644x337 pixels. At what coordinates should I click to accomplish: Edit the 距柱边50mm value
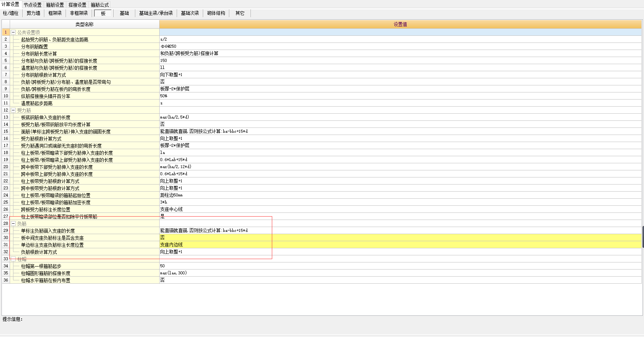(x=400, y=195)
